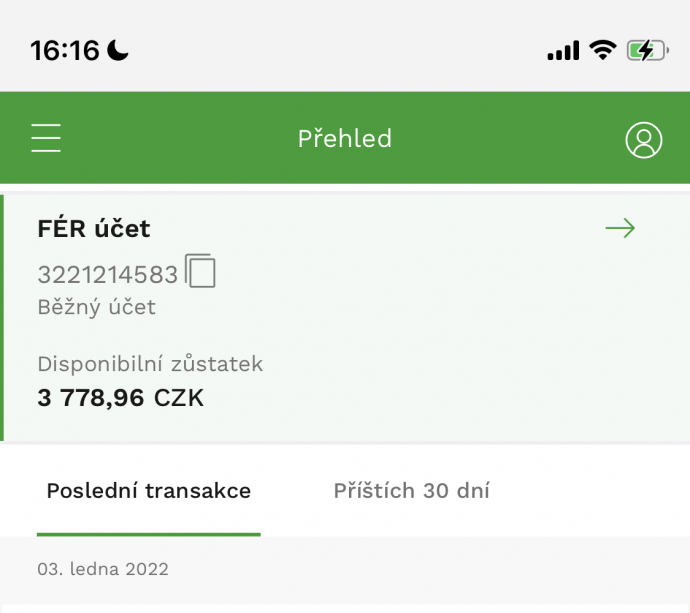
Task: Tap the battery charging icon
Action: (x=647, y=50)
